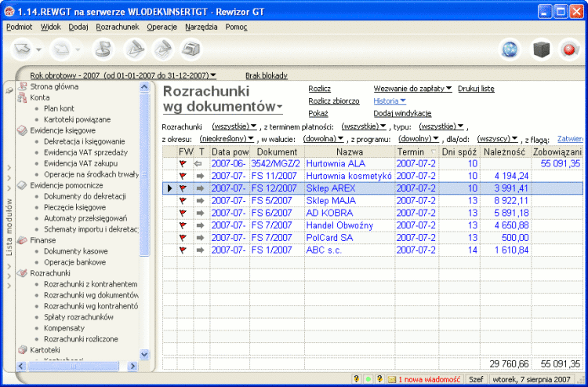Click the pin icon above Lista modułów

pos(9,91)
